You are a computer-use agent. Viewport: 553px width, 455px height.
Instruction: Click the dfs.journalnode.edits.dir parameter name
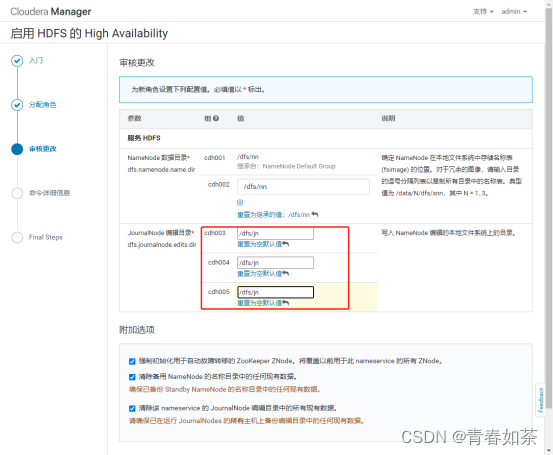point(162,244)
